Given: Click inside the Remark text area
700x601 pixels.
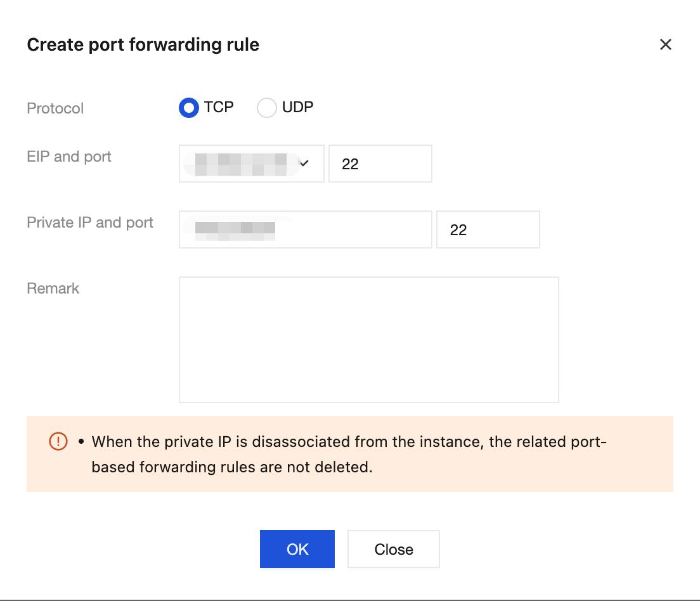Looking at the screenshot, I should (x=368, y=339).
